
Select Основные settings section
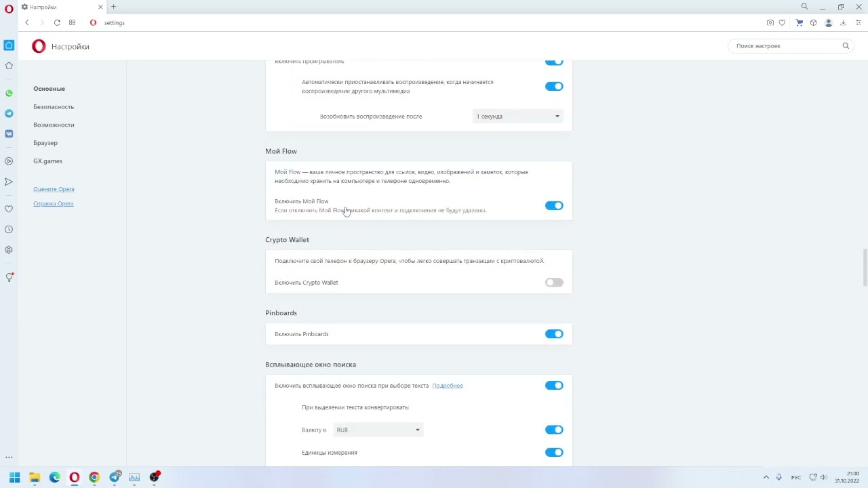(50, 89)
